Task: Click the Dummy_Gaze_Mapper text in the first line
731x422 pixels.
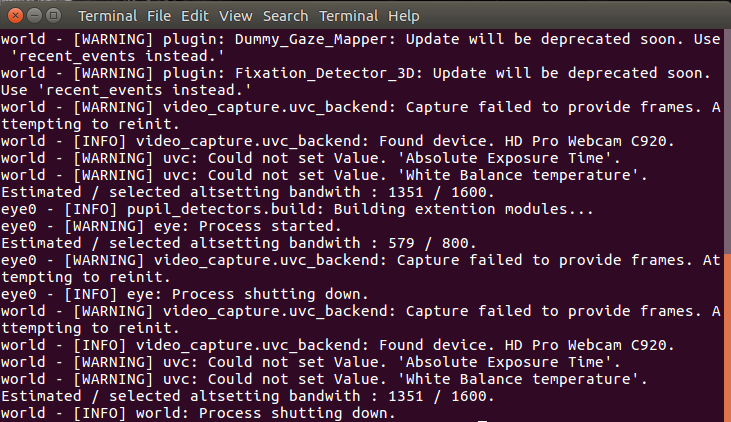Action: [310, 39]
